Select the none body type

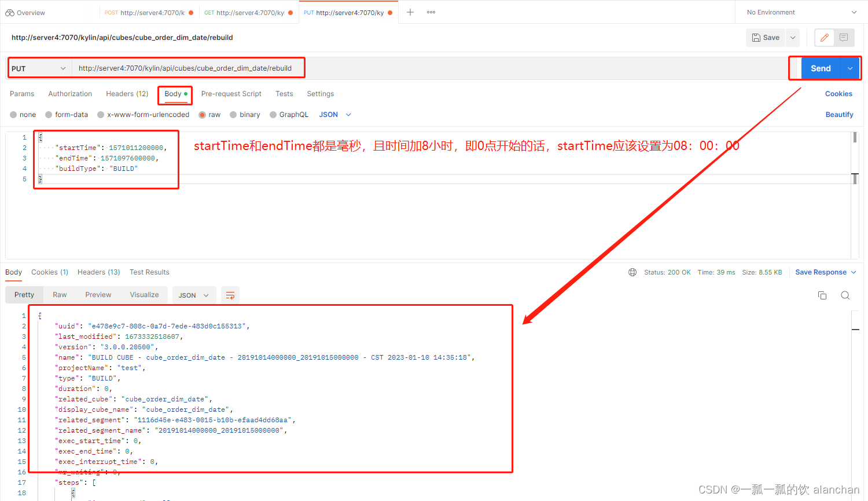(x=23, y=115)
